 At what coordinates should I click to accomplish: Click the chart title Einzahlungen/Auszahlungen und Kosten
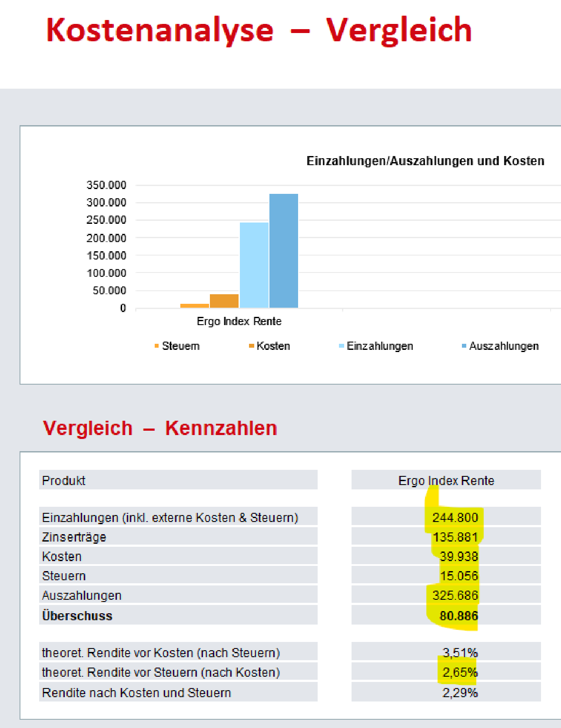tap(425, 161)
